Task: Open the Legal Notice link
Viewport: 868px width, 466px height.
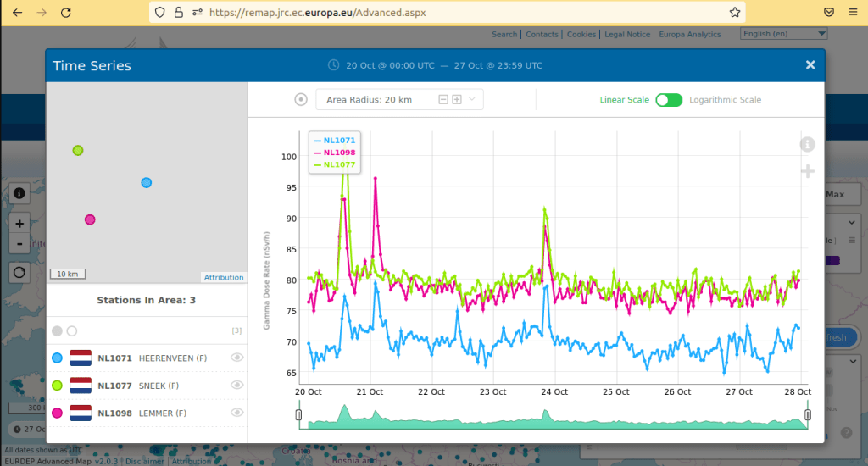Action: coord(627,35)
